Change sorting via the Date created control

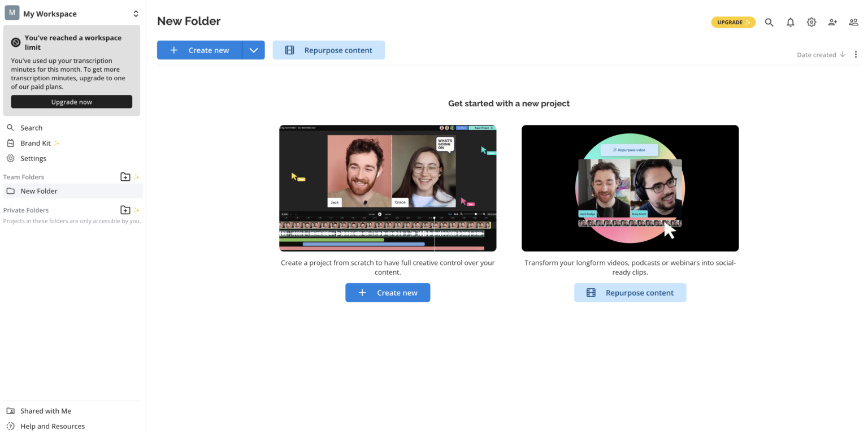click(817, 54)
